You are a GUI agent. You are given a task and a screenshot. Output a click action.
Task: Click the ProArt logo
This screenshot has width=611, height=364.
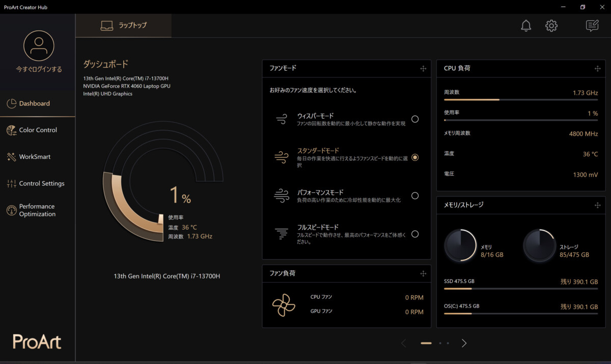pyautogui.click(x=37, y=341)
